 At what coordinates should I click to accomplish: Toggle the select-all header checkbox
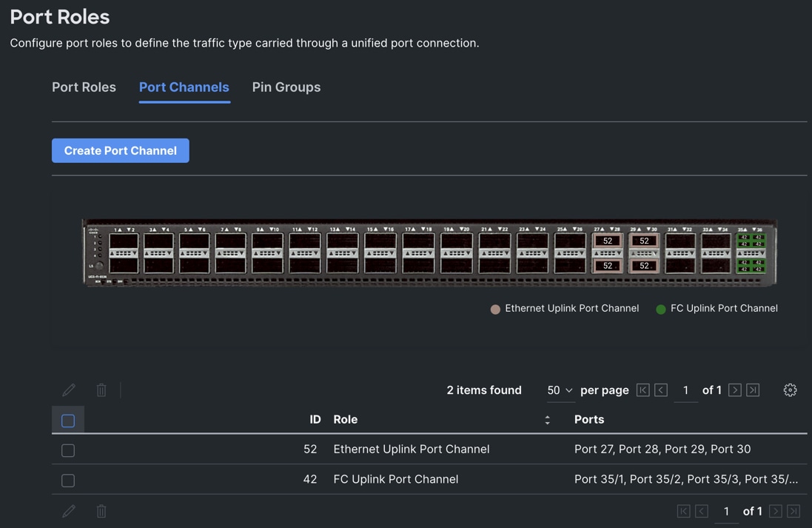click(68, 421)
